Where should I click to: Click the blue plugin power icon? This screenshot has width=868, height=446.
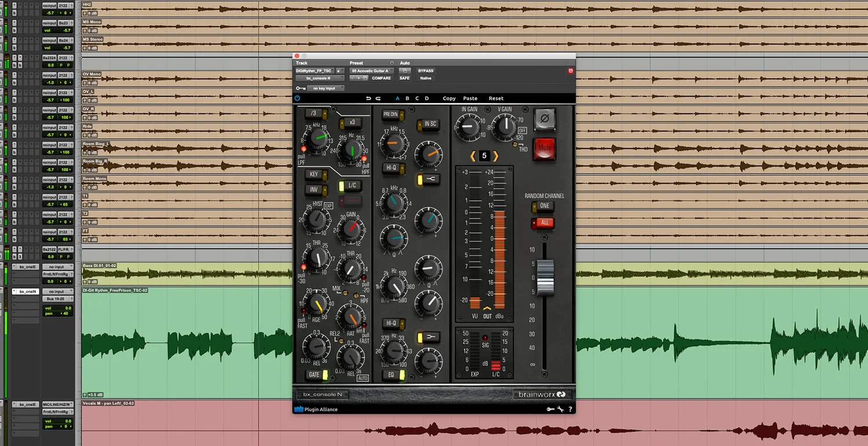tap(297, 98)
